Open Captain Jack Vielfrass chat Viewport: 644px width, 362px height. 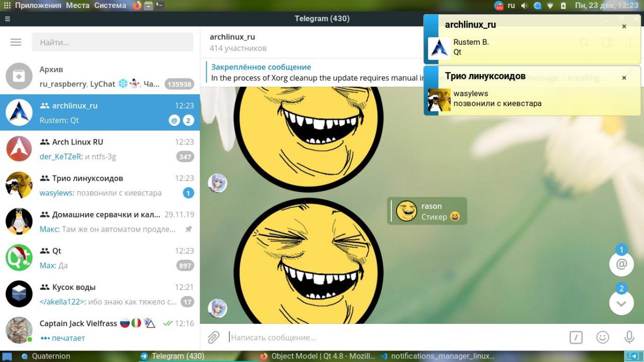[x=100, y=330]
